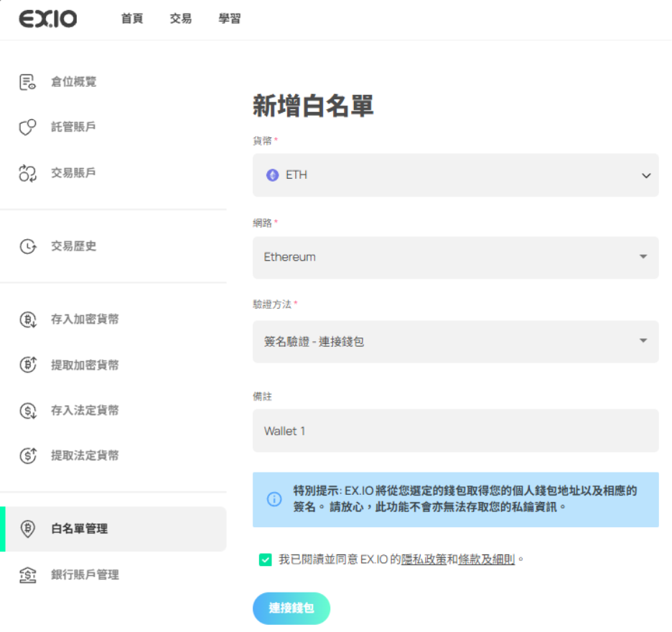Click the EX.IO logo
672x632 pixels.
coord(48,19)
